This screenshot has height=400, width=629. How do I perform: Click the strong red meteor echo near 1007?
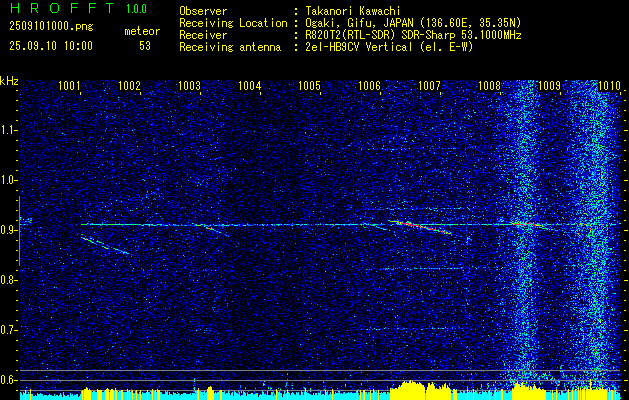[x=420, y=227]
